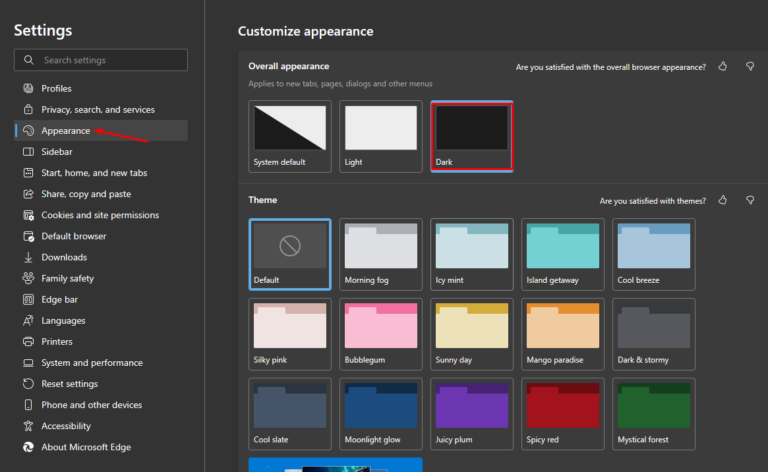Click the Privacy lock icon
This screenshot has height=472, width=768.
[x=28, y=109]
